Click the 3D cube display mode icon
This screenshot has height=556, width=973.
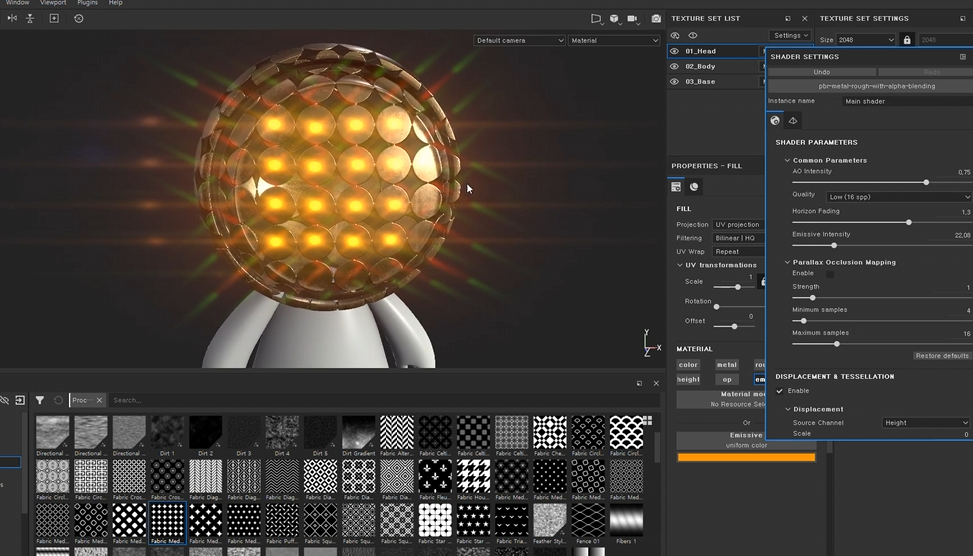click(614, 19)
